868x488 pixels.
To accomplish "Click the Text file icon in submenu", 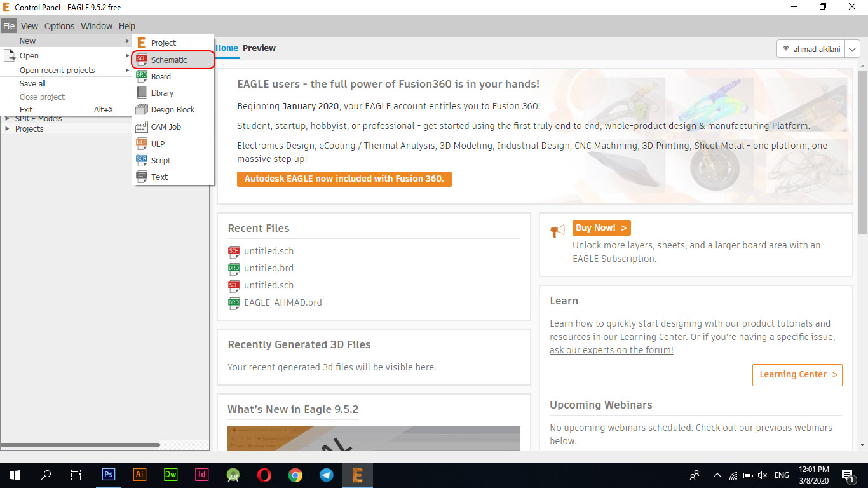I will click(x=142, y=177).
